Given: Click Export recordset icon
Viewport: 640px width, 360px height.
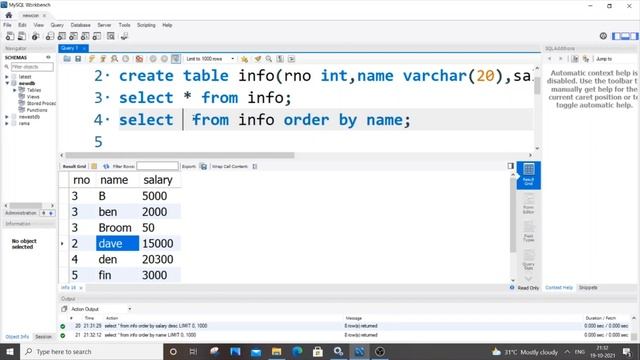Looking at the screenshot, I should pos(203,166).
